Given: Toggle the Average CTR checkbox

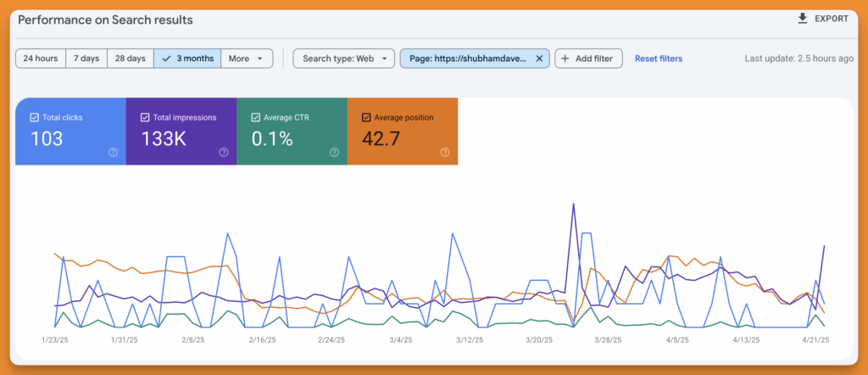Looking at the screenshot, I should click(x=255, y=117).
